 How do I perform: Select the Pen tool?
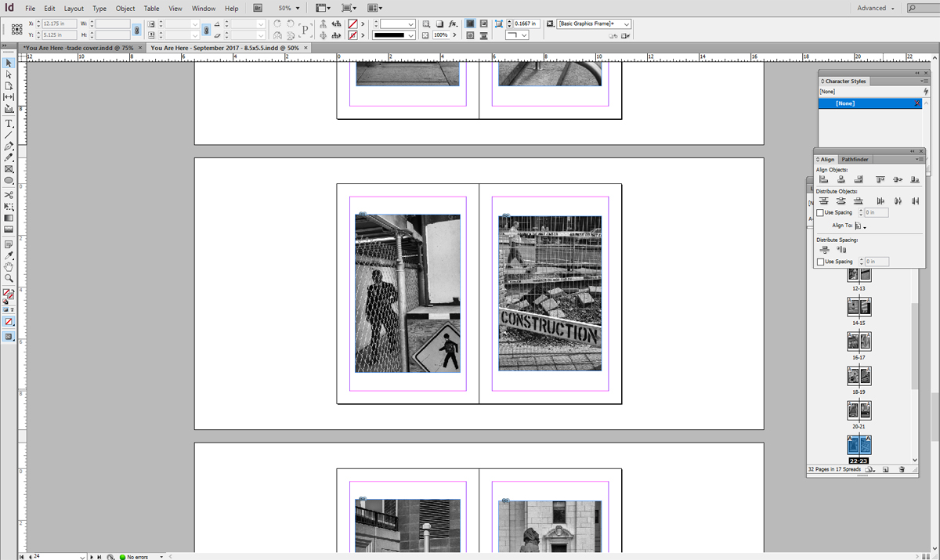pyautogui.click(x=9, y=146)
